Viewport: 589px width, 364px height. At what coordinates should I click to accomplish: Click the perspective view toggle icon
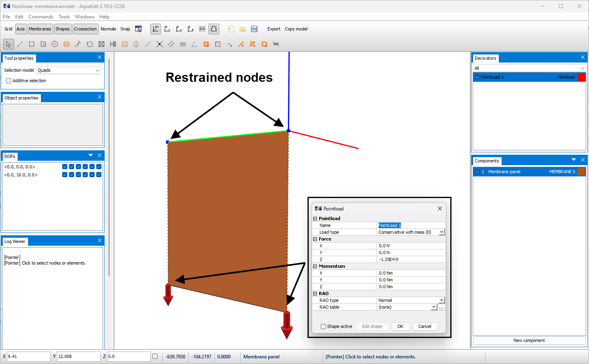click(x=214, y=29)
